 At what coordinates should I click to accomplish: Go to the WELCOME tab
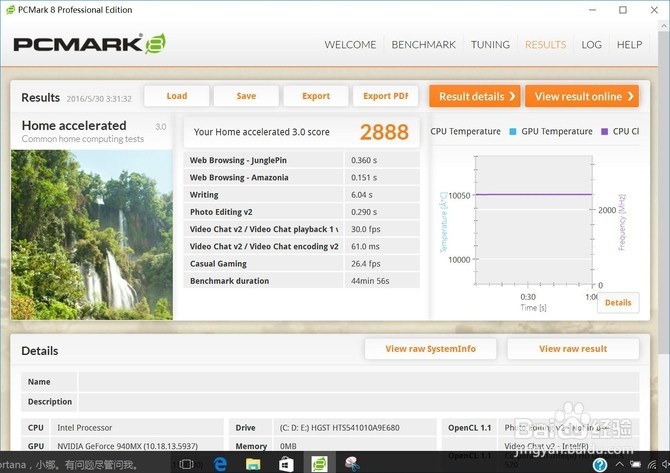coord(350,44)
